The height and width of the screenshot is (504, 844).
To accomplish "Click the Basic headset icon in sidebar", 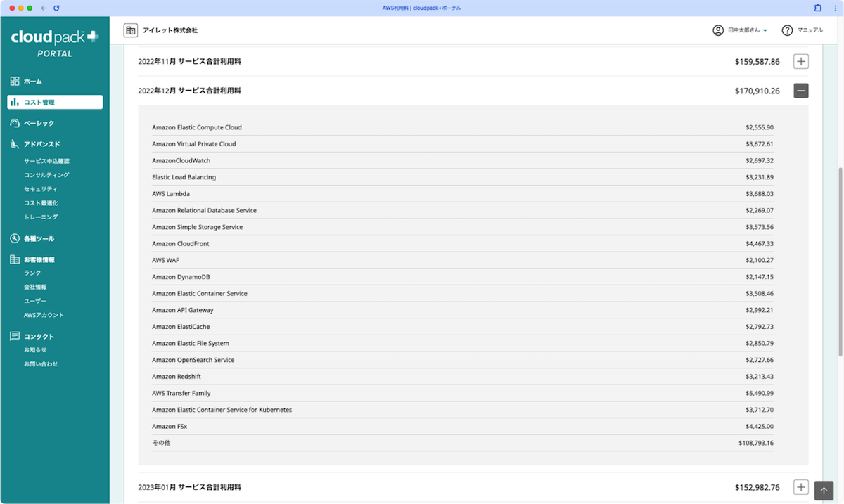I will [15, 124].
